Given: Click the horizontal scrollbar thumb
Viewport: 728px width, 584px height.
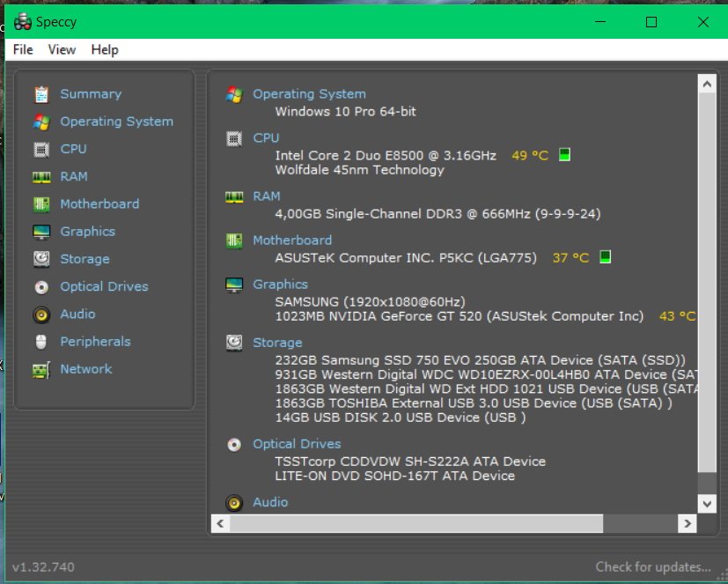Looking at the screenshot, I should (416, 523).
